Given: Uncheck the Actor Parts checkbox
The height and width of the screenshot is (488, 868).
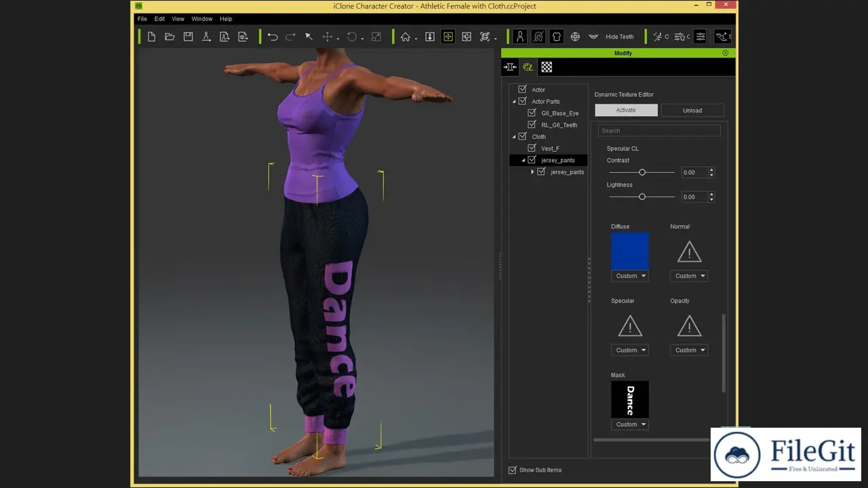Looking at the screenshot, I should pyautogui.click(x=522, y=101).
